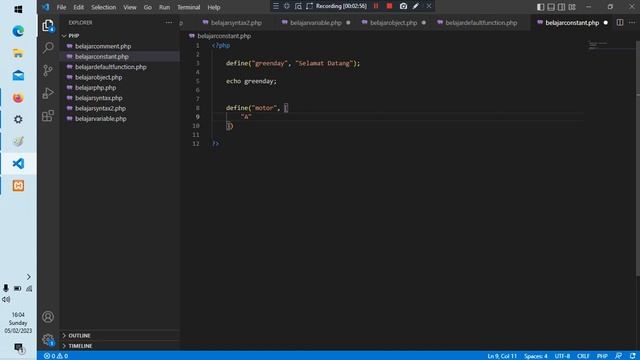
Task: Open Firefox from taskbar
Action: (x=18, y=98)
